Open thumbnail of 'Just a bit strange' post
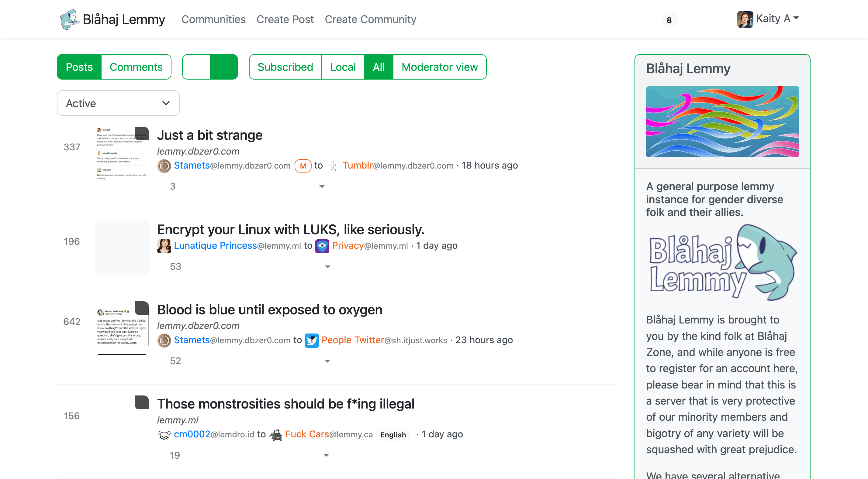The image size is (868, 479). pyautogui.click(x=122, y=153)
